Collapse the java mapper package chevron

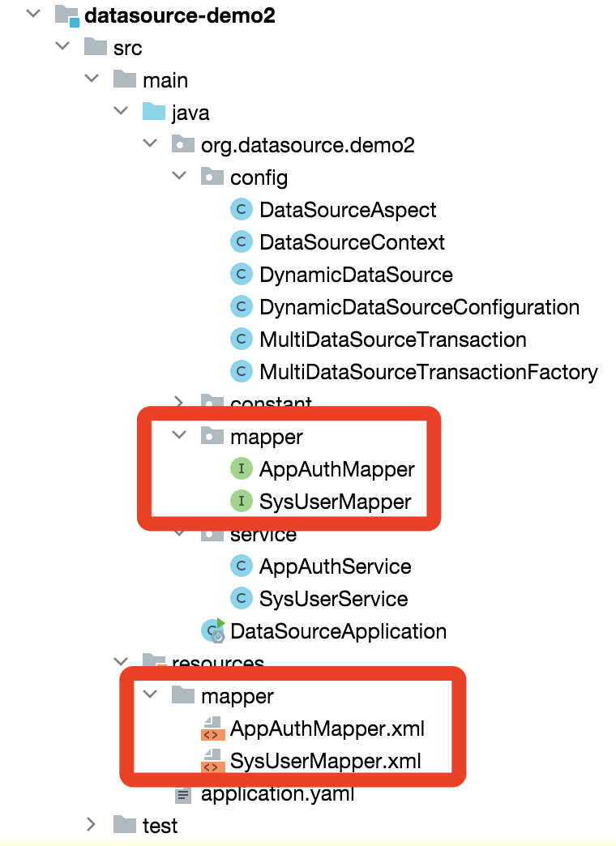(x=178, y=435)
